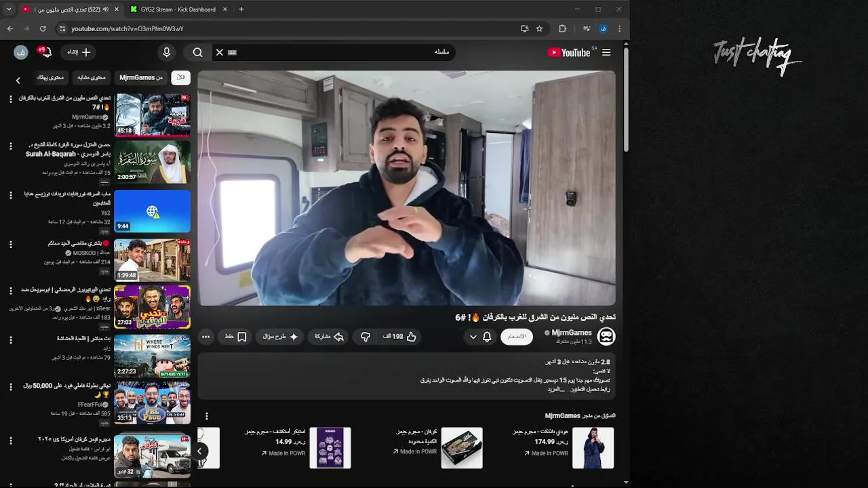Open the 33:13 Family Feud thumbnail

tap(152, 403)
